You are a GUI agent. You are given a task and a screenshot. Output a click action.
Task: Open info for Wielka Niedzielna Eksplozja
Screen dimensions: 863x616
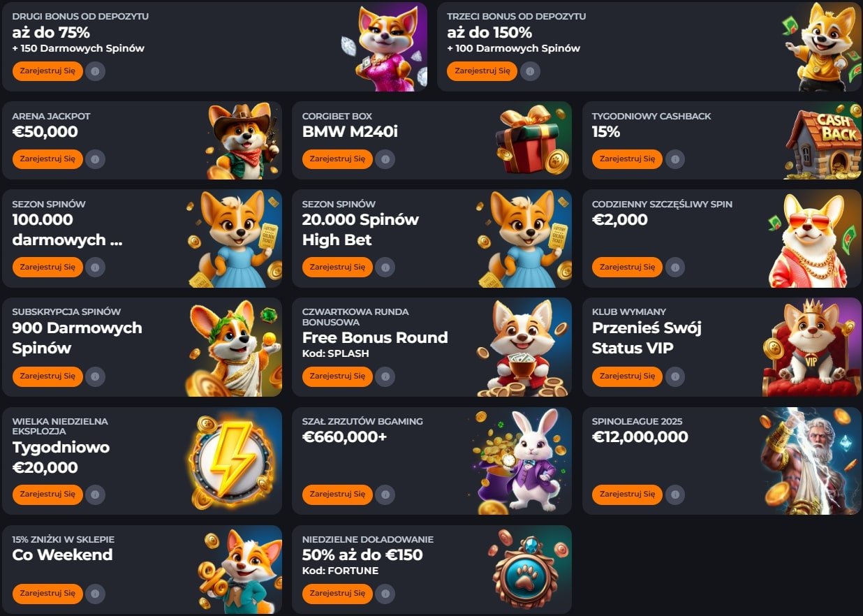96,494
